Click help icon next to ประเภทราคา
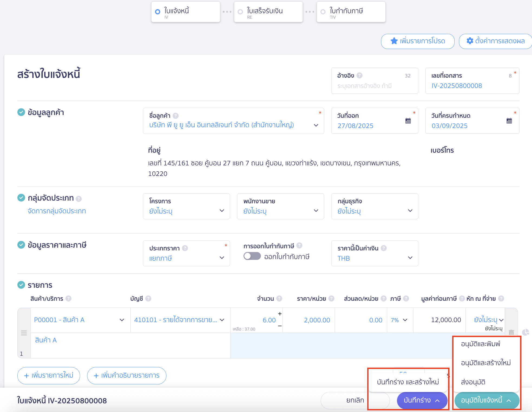Image resolution: width=532 pixels, height=412 pixels. pos(185,248)
